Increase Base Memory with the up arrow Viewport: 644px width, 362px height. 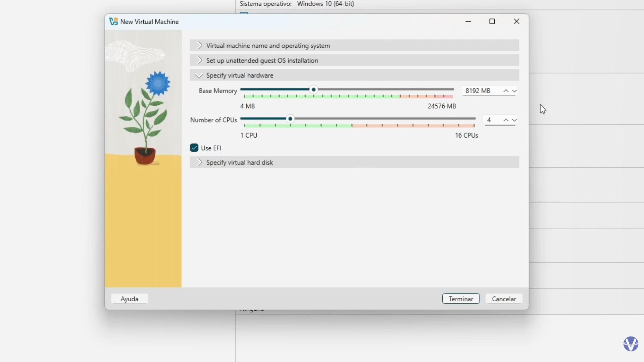505,91
